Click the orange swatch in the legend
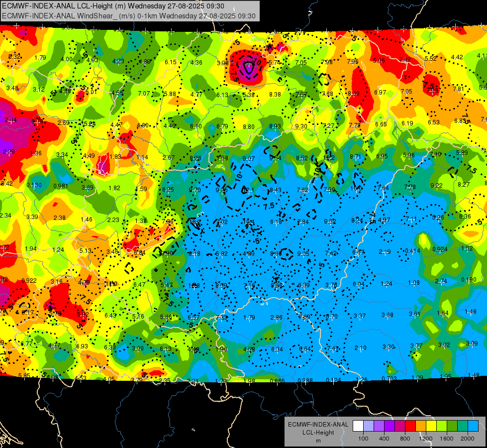Image resolution: width=487 pixels, height=448 pixels. [x=421, y=426]
